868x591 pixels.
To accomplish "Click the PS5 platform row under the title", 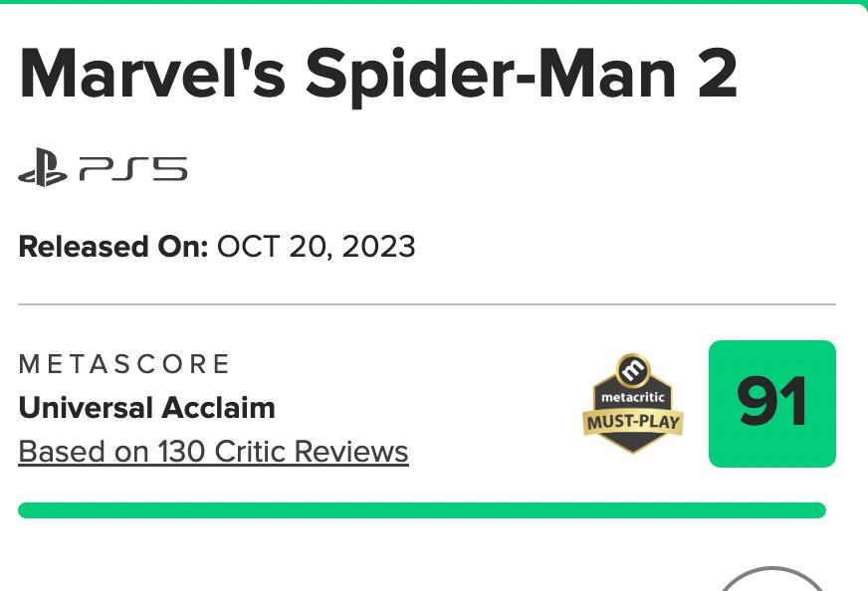I will [x=103, y=168].
